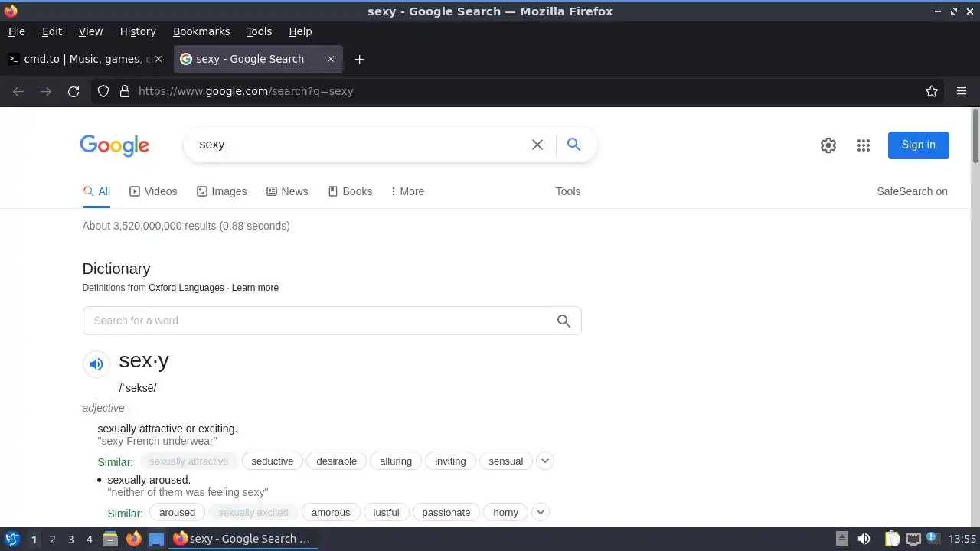Open Google search Tools filter
980x551 pixels.
pyautogui.click(x=568, y=191)
